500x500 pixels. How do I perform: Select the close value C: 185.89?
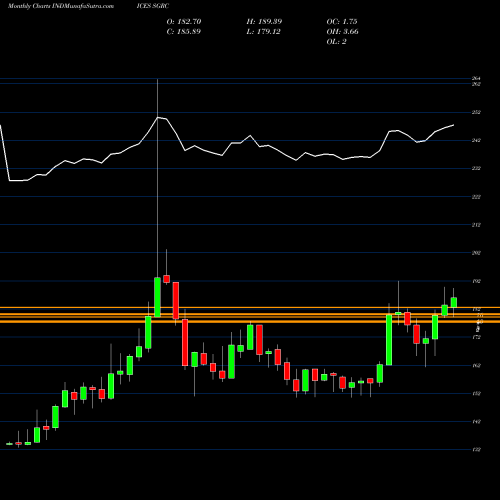click(x=184, y=32)
